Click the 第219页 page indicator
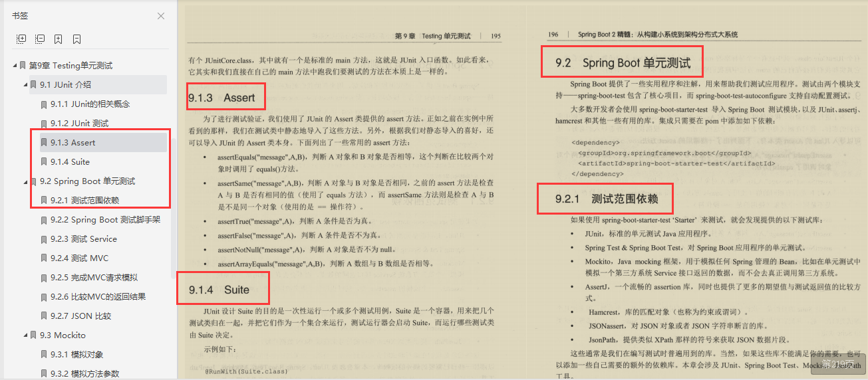 pyautogui.click(x=839, y=363)
